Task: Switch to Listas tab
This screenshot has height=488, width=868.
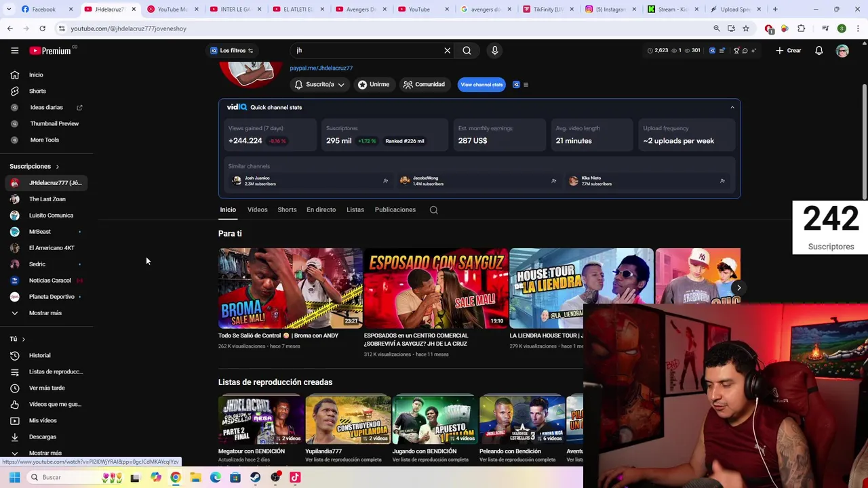Action: [355, 209]
